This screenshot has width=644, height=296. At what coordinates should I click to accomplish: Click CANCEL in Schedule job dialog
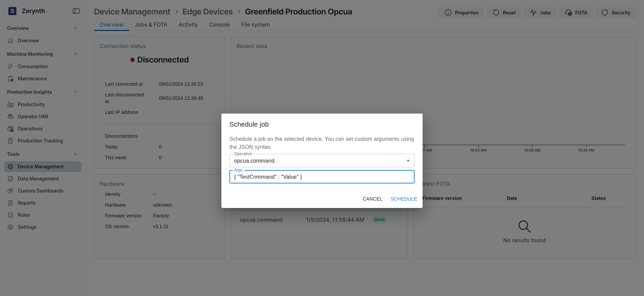click(372, 199)
